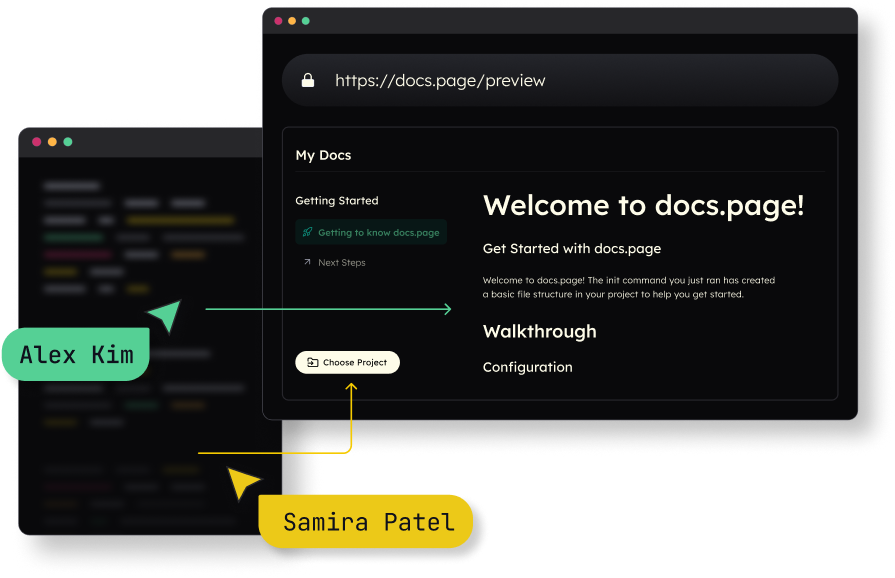Click the rocket icon beside Getting to know docs.page
This screenshot has height=578, width=895.
tap(307, 232)
